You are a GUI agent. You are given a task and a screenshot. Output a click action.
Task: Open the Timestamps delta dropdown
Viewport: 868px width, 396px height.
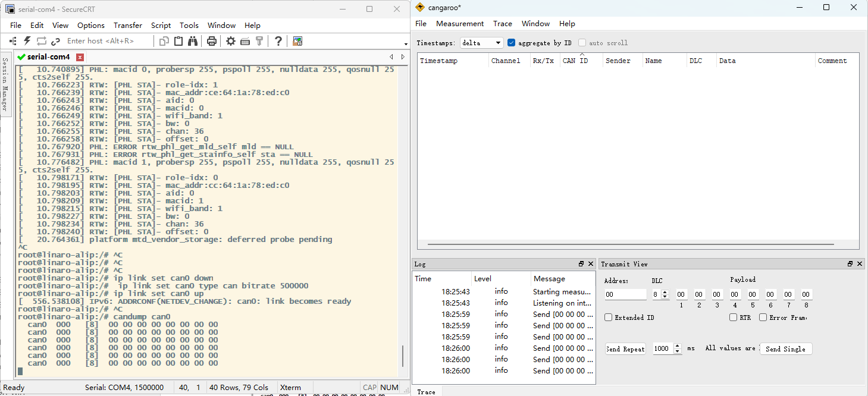point(482,43)
